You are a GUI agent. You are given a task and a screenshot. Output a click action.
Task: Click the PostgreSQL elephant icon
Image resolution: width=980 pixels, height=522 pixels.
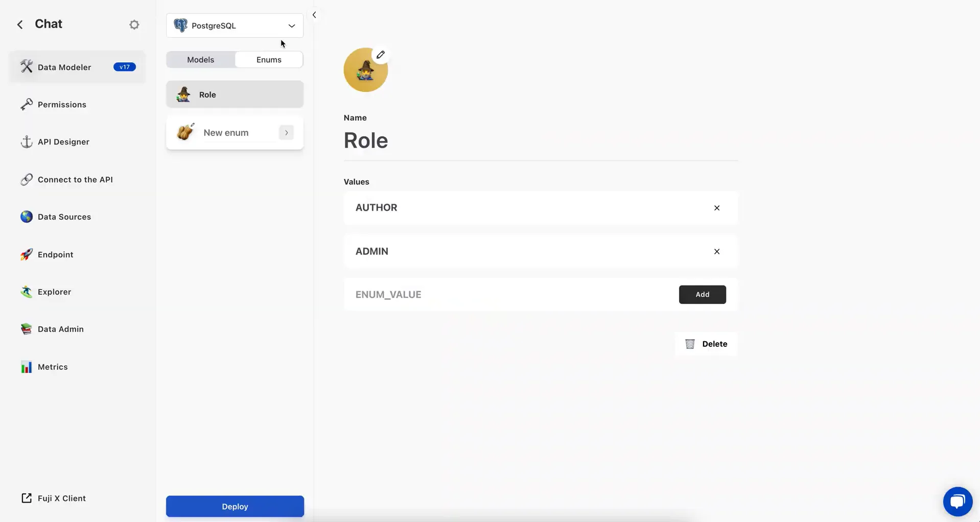tap(180, 26)
